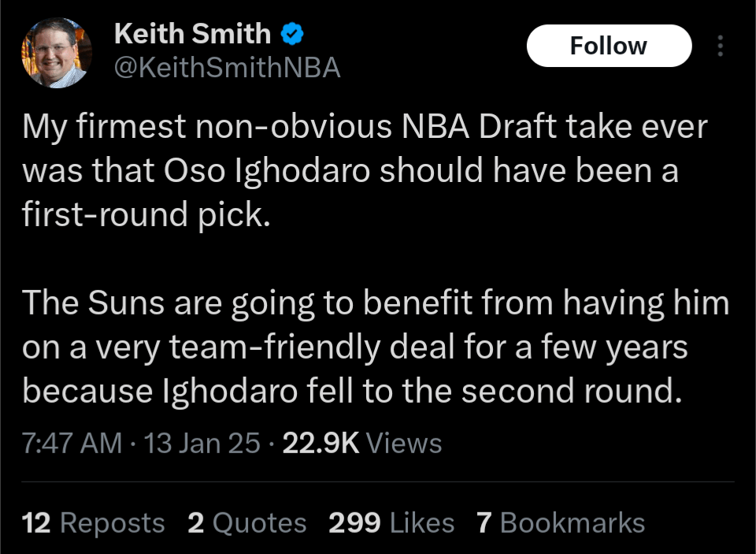Click the 7 Bookmarks count
The image size is (756, 554).
point(561,522)
